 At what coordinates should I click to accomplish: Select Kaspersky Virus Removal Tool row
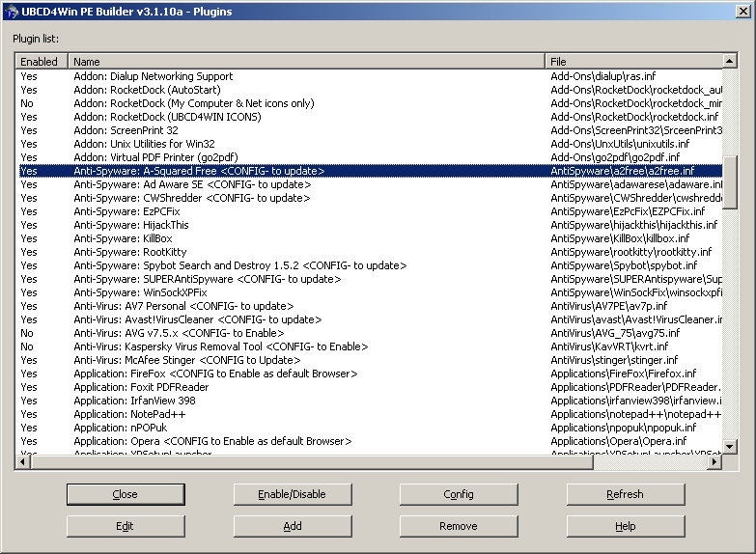tap(371, 346)
